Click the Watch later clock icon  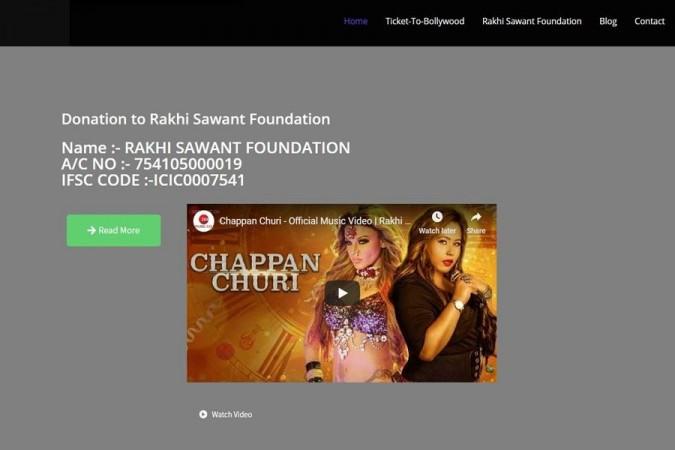pyautogui.click(x=437, y=217)
